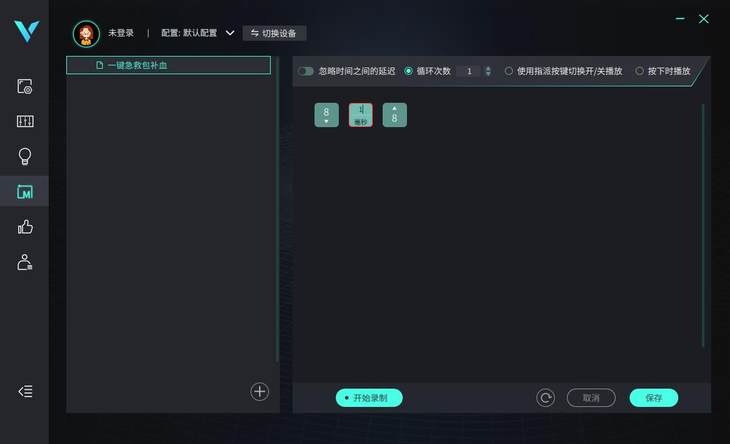Select the loop count radio option
This screenshot has height=444, width=730.
408,71
